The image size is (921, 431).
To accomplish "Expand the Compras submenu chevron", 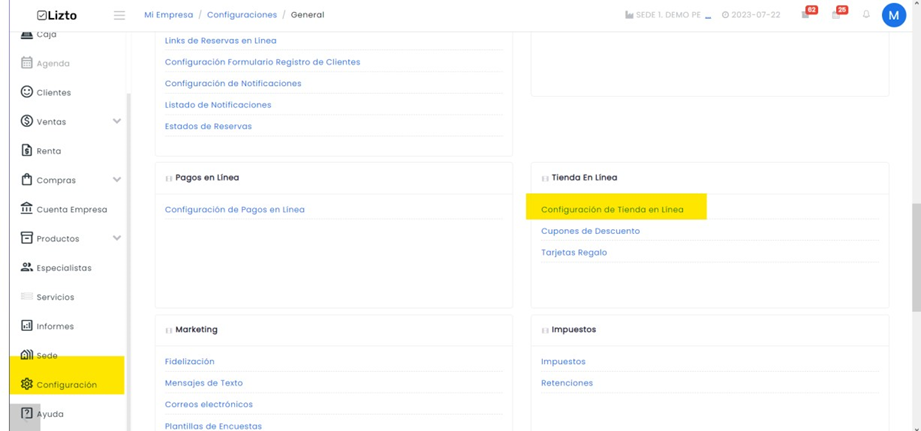I will pos(117,180).
